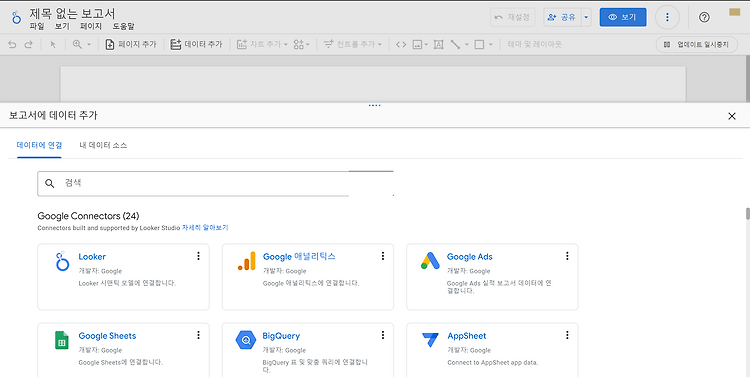The width and height of the screenshot is (750, 380).
Task: Select the pointer selection tool
Action: tap(53, 45)
